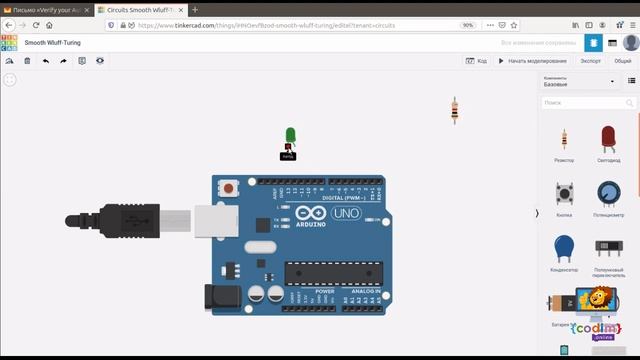Click the Zoom to fit circle button
640x360 pixels.
click(10, 80)
